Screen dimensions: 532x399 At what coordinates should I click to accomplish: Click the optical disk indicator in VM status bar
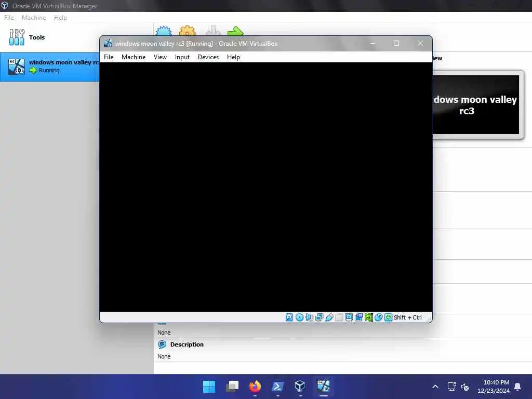tap(299, 317)
